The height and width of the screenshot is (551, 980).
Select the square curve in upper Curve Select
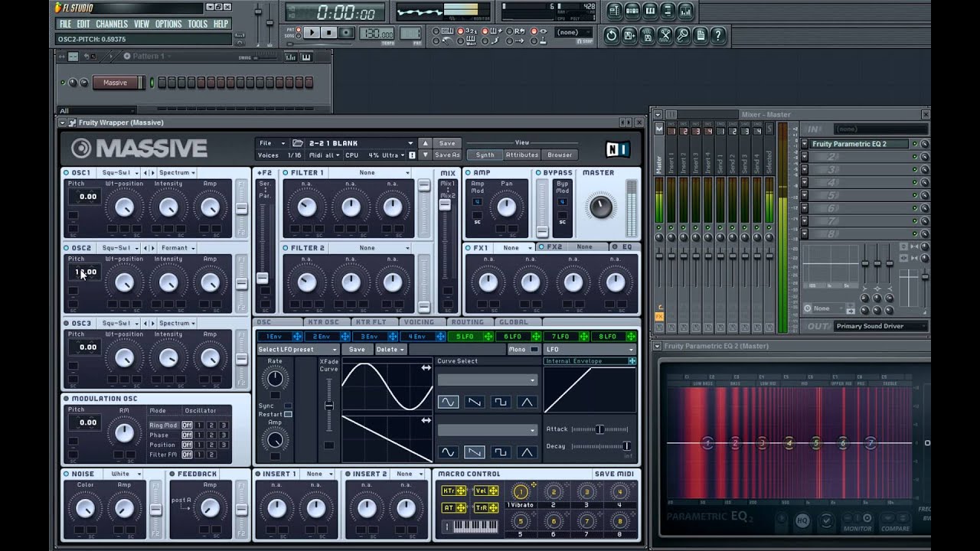[500, 402]
